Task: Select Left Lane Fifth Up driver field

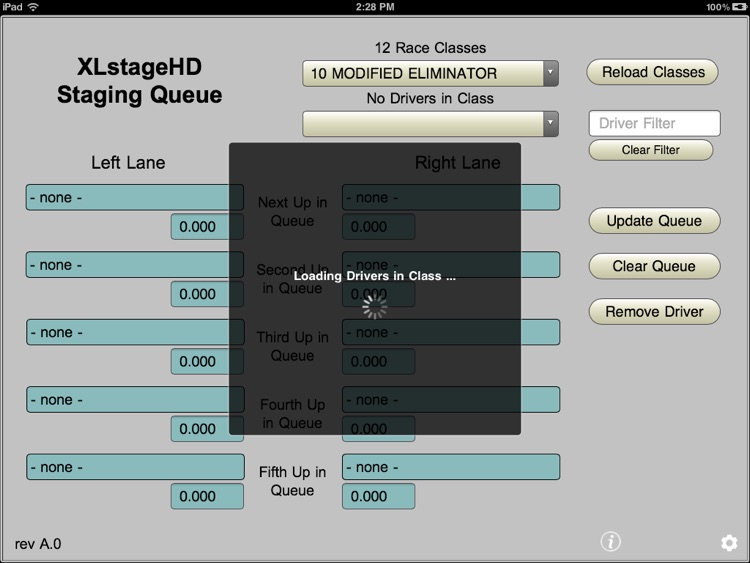Action: (135, 467)
